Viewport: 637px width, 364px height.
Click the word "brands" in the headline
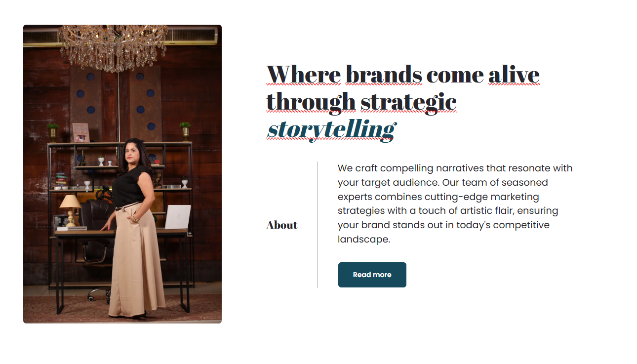pos(383,75)
